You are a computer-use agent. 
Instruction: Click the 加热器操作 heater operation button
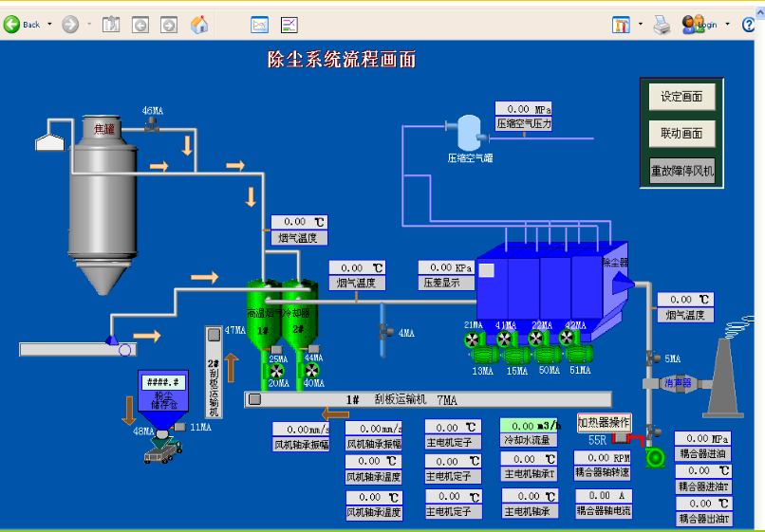pyautogui.click(x=604, y=422)
